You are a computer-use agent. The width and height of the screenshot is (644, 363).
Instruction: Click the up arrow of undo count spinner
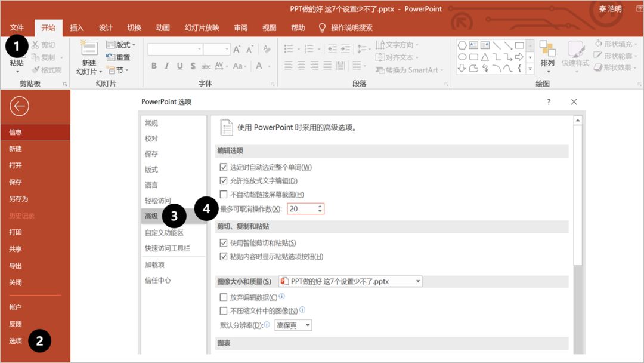[x=320, y=206]
